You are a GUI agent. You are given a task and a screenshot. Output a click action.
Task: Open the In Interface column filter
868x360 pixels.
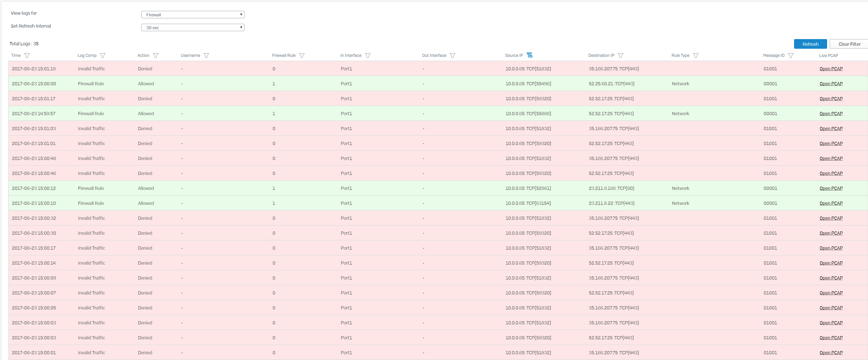[368, 56]
